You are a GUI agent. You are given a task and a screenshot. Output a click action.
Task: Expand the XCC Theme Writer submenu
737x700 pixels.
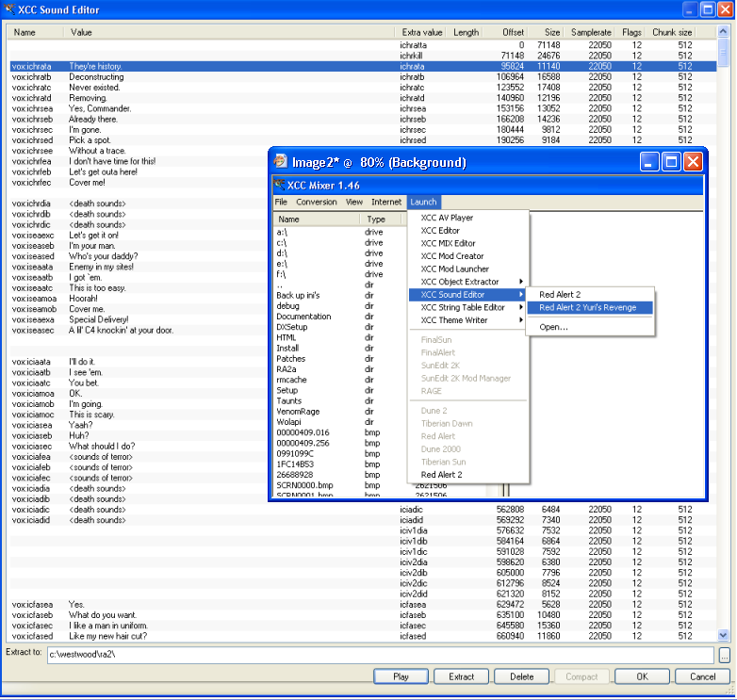pyautogui.click(x=467, y=320)
